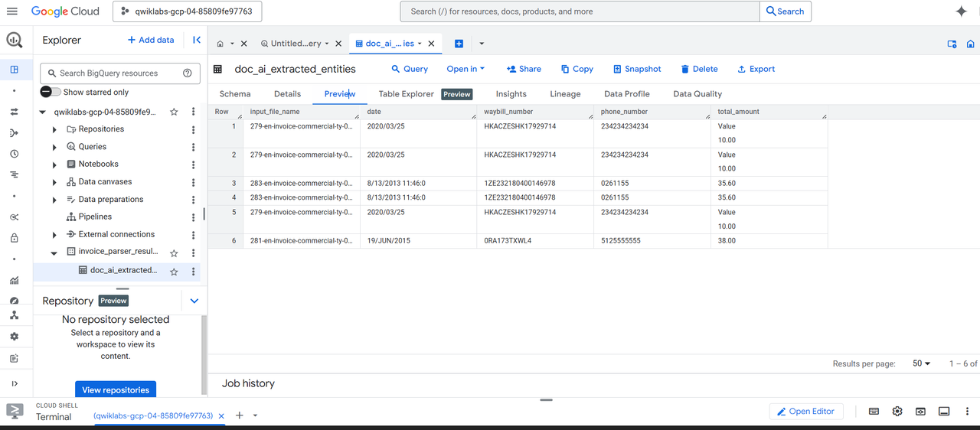This screenshot has height=430, width=980.
Task: Toggle Cloud Shell terminal layout icon
Action: click(x=944, y=412)
